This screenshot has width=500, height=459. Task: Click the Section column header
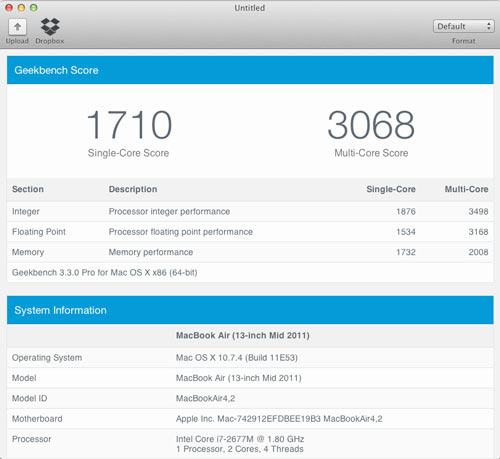tap(28, 189)
